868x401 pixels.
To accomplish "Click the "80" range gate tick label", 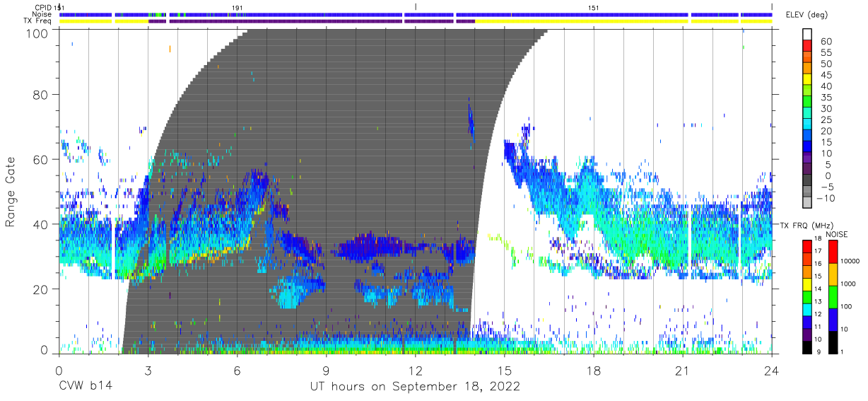I will 42,95.
